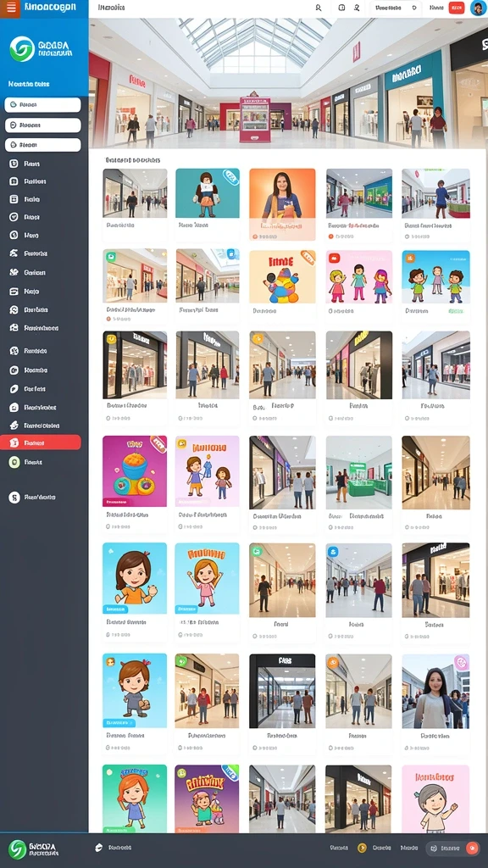The width and height of the screenshot is (488, 868).
Task: Click the green swirl logo in sidebar
Action: pyautogui.click(x=21, y=48)
